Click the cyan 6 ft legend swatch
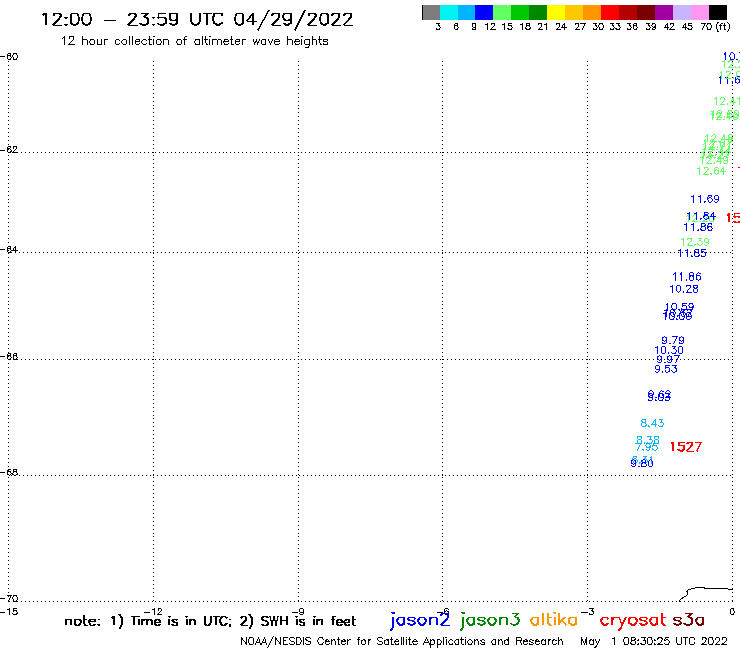The height and width of the screenshot is (650, 740). click(x=449, y=12)
